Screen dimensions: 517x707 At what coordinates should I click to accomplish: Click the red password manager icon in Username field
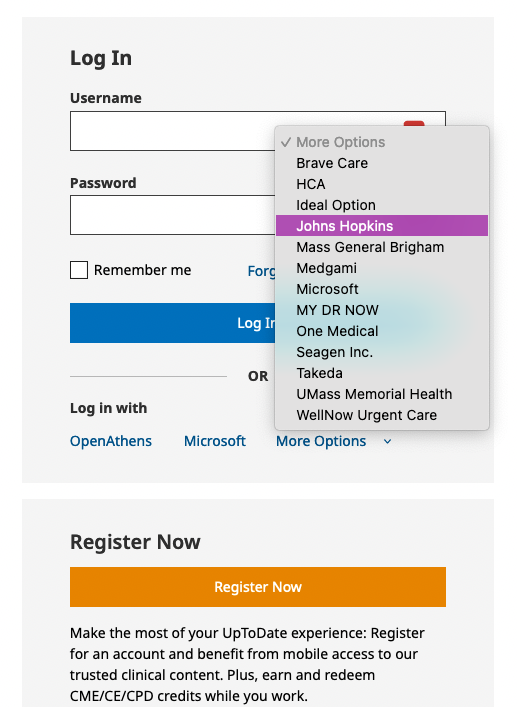point(414,124)
